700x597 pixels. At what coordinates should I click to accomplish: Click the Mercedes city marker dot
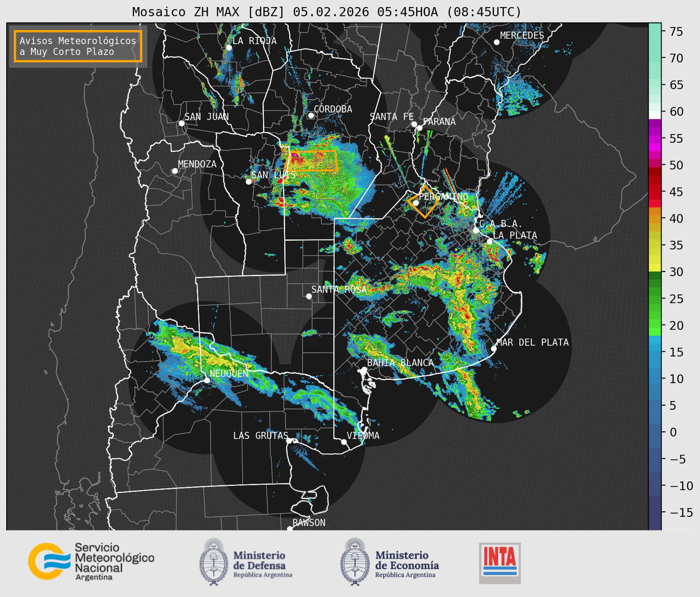(497, 42)
